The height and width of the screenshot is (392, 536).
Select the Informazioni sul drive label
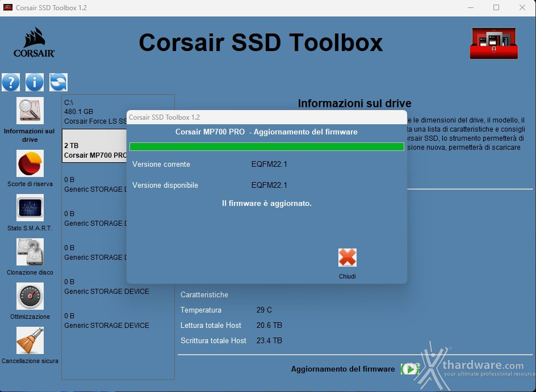[x=30, y=135]
